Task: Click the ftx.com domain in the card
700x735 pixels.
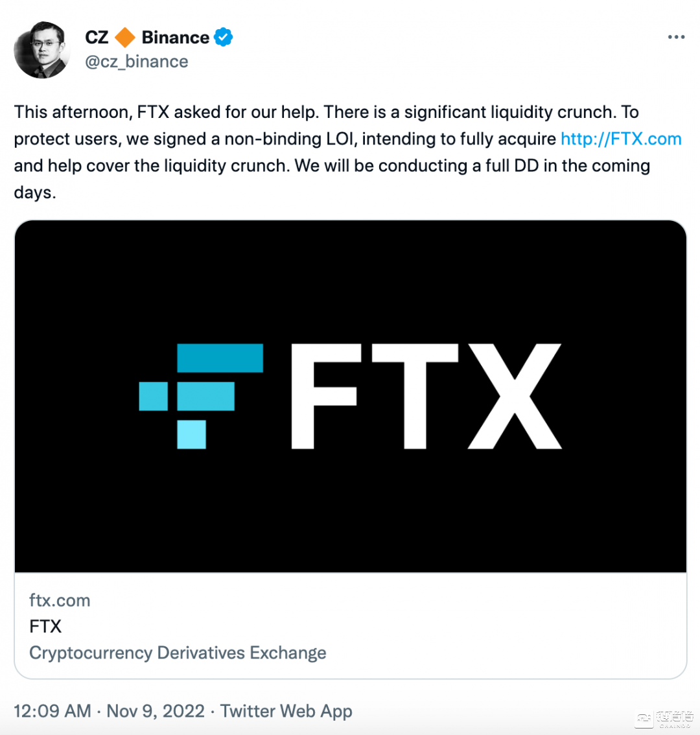Action: (60, 600)
